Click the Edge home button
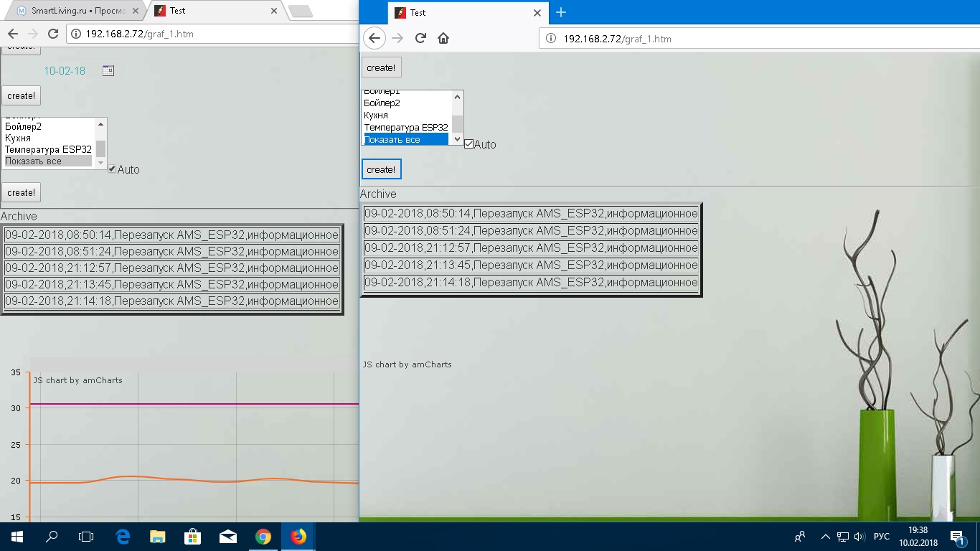Screen dimensions: 980x551 click(443, 39)
